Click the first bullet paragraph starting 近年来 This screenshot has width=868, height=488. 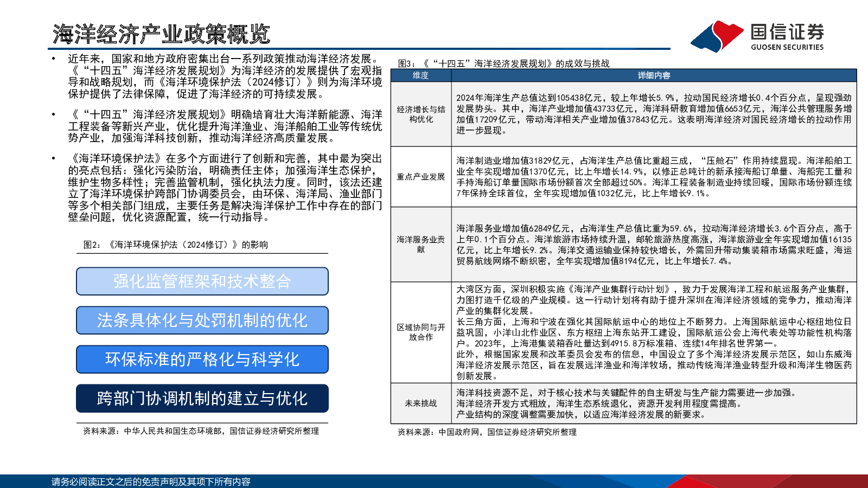click(x=225, y=76)
